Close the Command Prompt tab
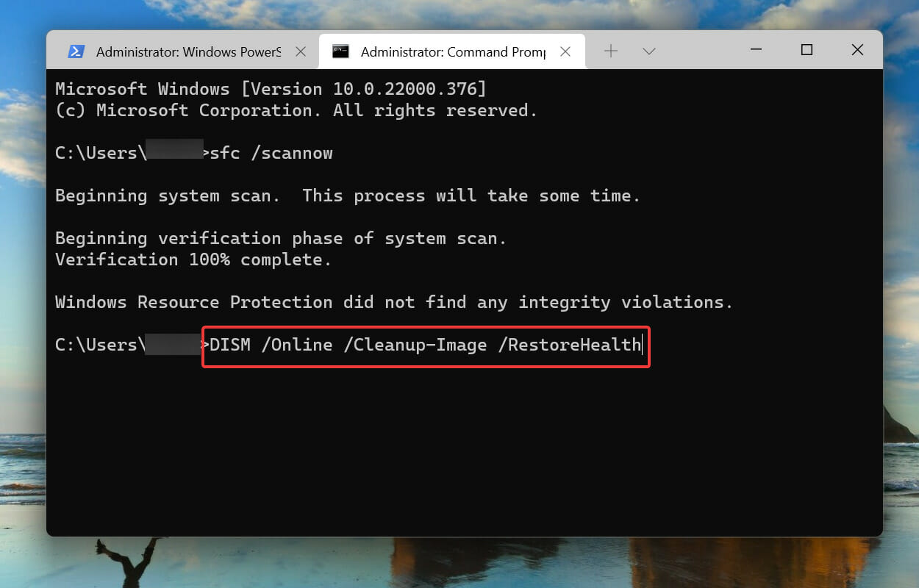This screenshot has height=588, width=919. [565, 51]
